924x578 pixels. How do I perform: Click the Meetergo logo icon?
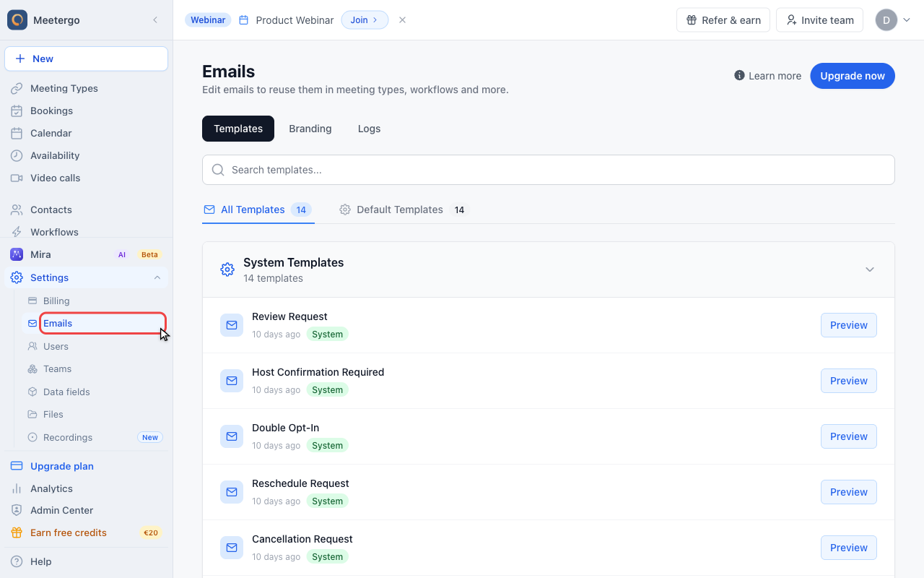coord(17,20)
